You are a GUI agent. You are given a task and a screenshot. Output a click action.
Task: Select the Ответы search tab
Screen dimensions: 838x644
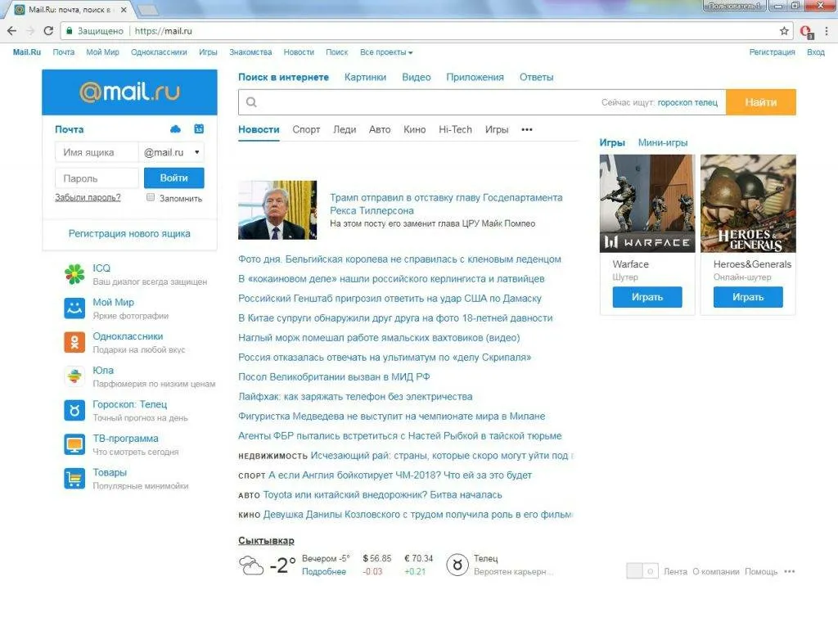[x=537, y=77]
